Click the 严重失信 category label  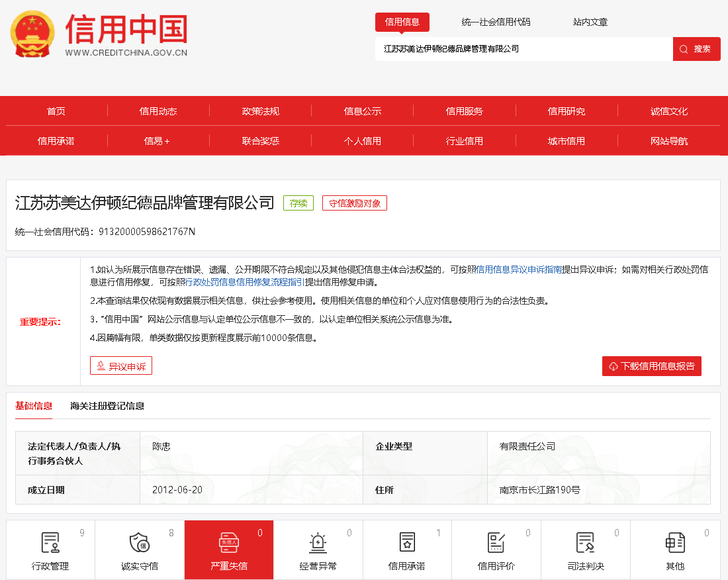pyautogui.click(x=229, y=566)
